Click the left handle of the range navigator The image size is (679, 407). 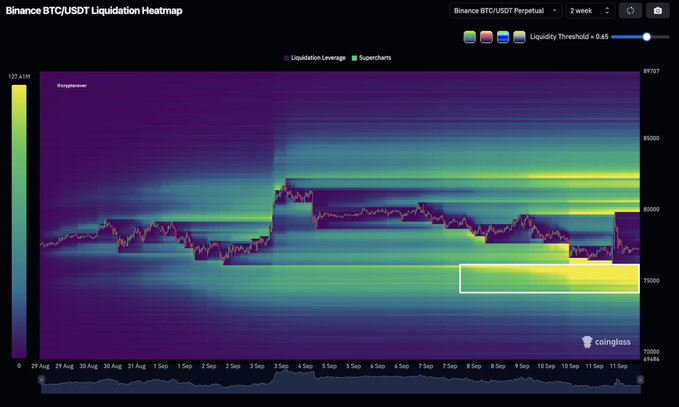click(42, 379)
